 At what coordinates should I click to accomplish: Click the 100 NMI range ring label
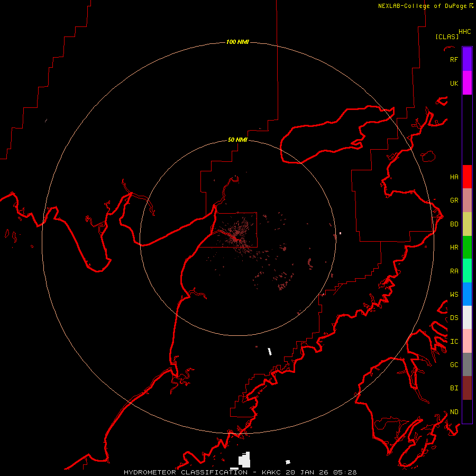pos(237,42)
